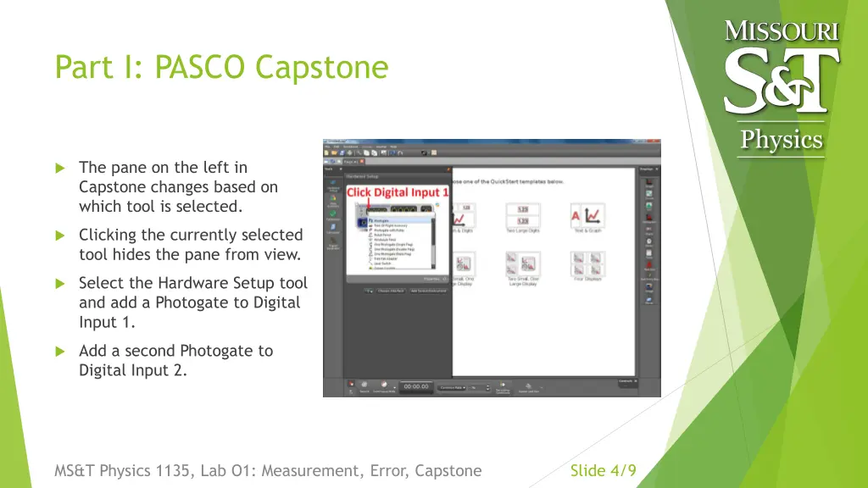Click the Choose Interface button

[x=387, y=291]
